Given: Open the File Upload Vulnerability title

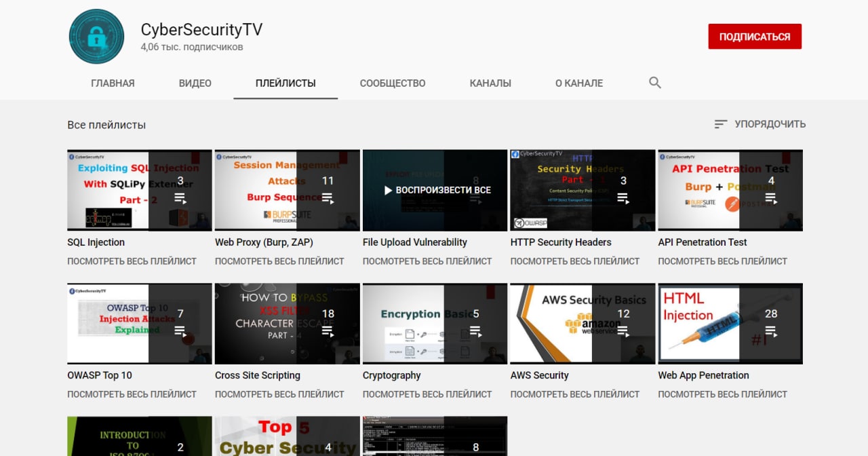Looking at the screenshot, I should pyautogui.click(x=415, y=242).
